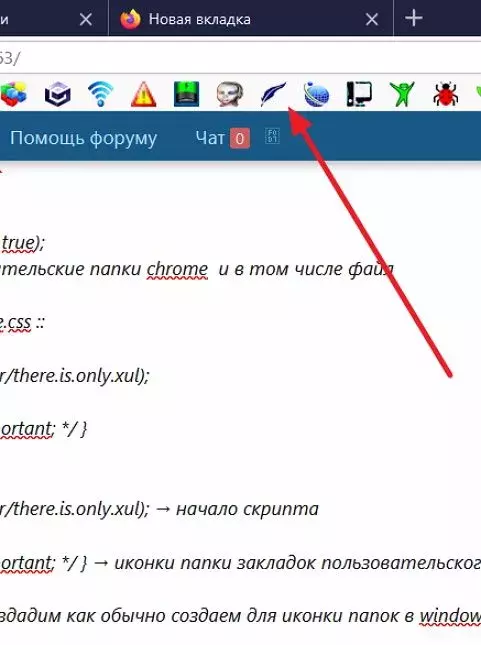Click the red 0 chat counter badge
Screen dimensions: 481x645
pos(240,138)
